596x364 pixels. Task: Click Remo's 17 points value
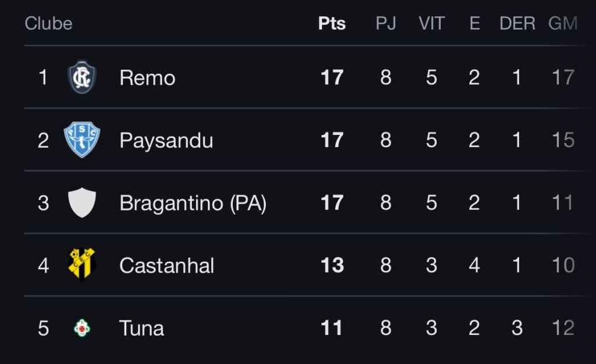332,77
